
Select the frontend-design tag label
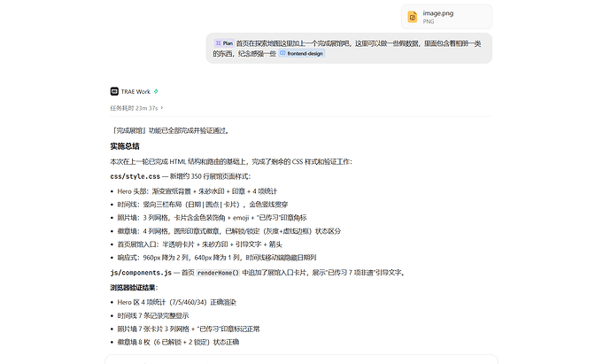[305, 53]
